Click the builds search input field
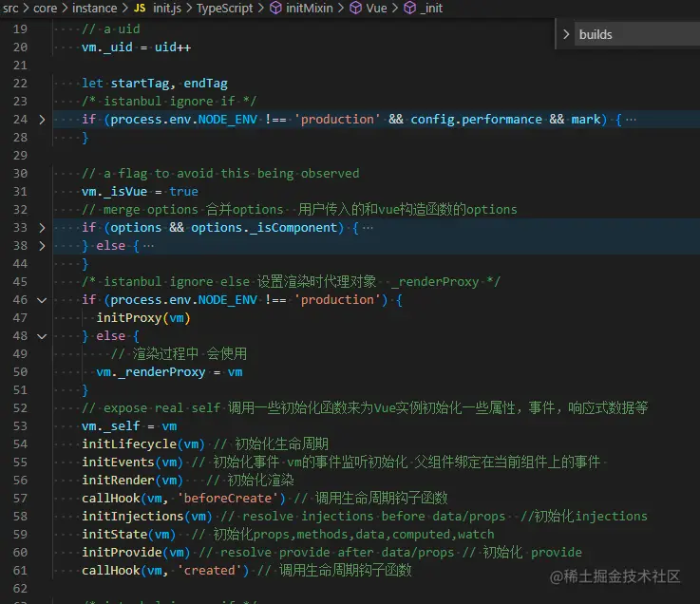 (x=637, y=34)
